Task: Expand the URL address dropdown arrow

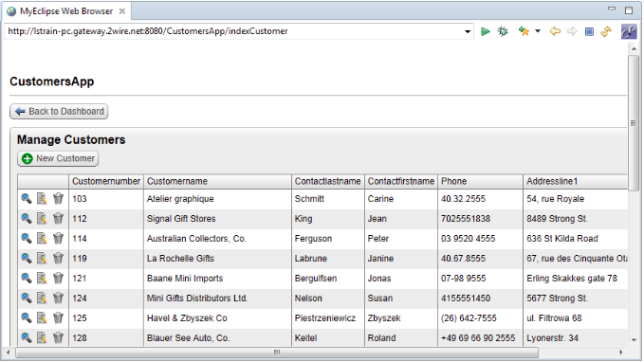Action: pos(468,31)
